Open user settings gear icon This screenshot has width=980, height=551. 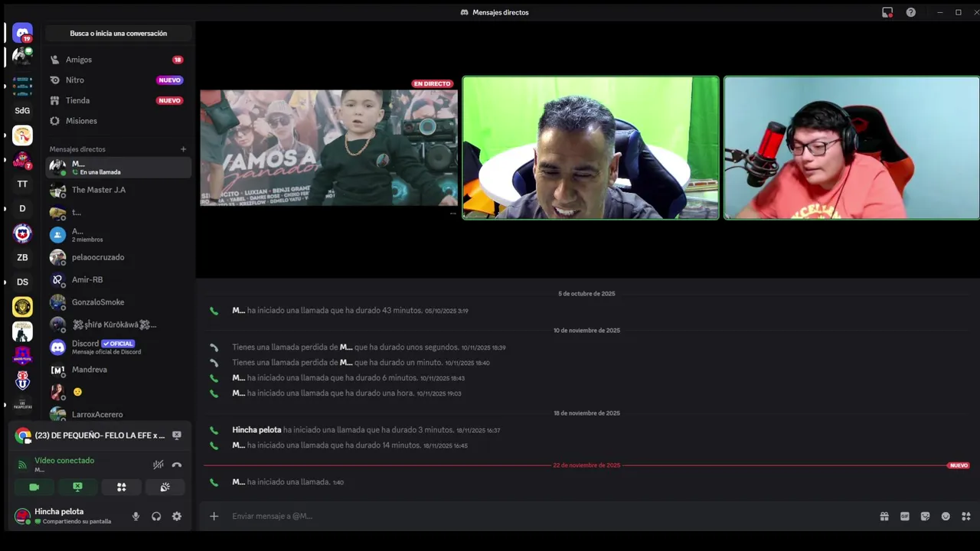177,517
